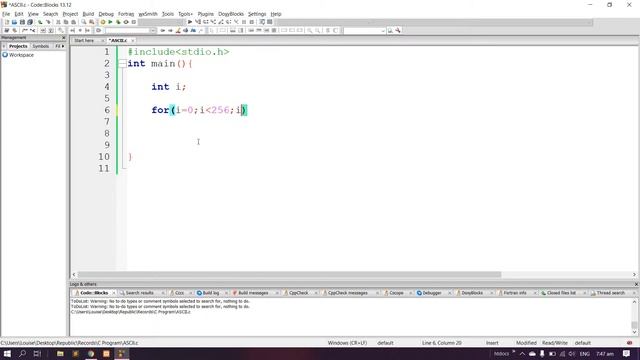Expand the Workspace tree item
This screenshot has height=360, width=640.
pos(18,55)
